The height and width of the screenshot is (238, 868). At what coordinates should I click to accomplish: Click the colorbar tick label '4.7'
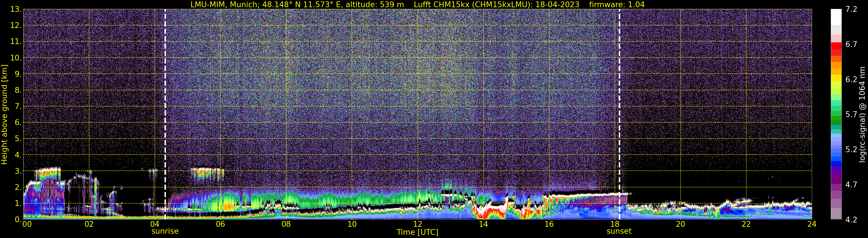[x=851, y=184]
